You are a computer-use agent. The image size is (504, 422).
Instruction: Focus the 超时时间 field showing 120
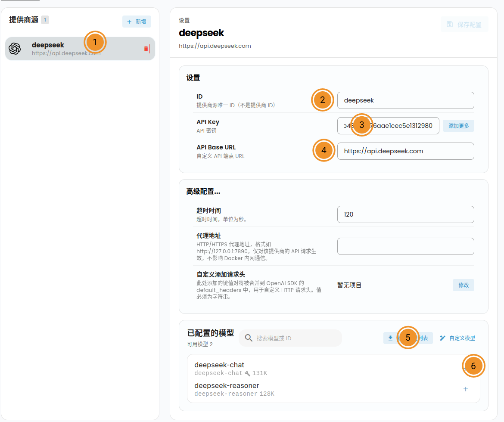[405, 214]
